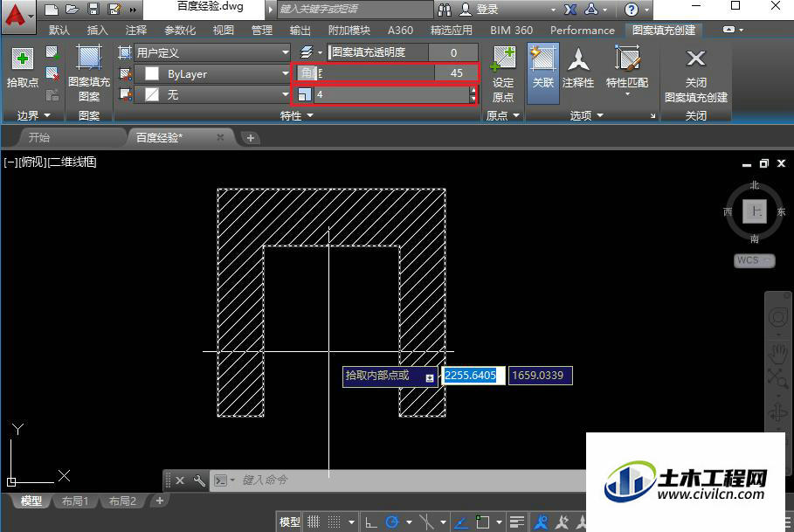Click the keyword search box in title bar

click(x=355, y=9)
